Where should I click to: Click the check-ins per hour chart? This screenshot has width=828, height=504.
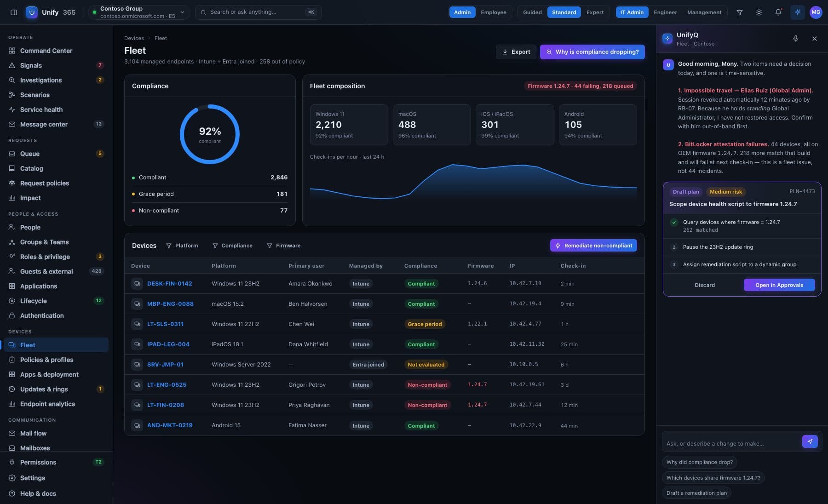pyautogui.click(x=473, y=181)
